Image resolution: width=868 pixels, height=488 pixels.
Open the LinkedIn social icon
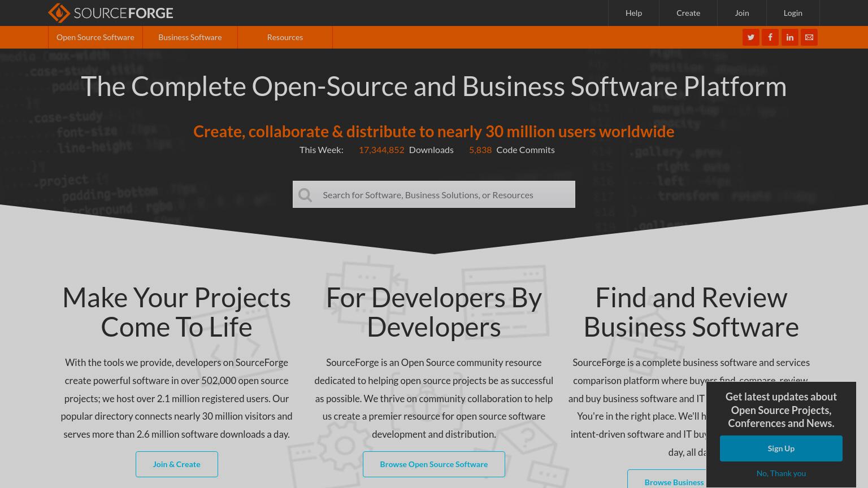click(x=790, y=37)
